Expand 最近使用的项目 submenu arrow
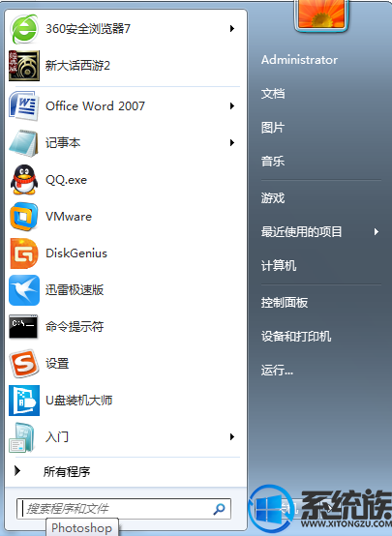This screenshot has height=536, width=392. click(x=377, y=232)
